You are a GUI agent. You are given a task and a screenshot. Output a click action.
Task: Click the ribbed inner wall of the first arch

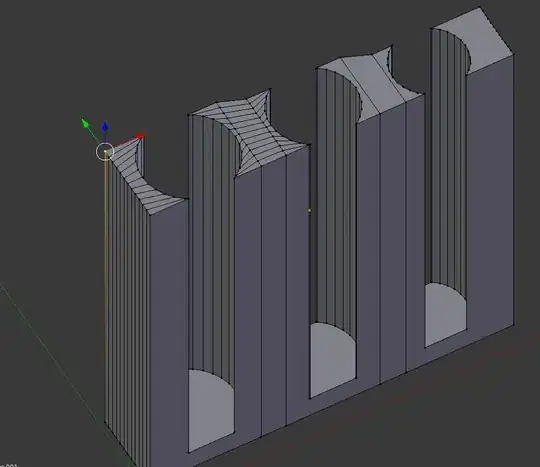point(212,241)
